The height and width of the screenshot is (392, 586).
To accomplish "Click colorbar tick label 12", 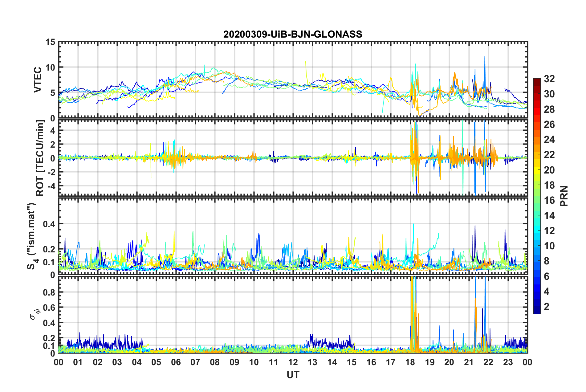I will click(549, 231).
